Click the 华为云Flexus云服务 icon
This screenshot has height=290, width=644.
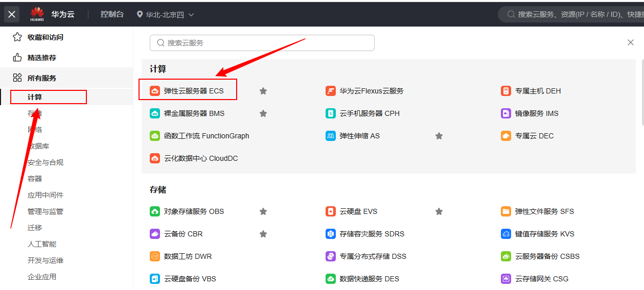pos(331,91)
